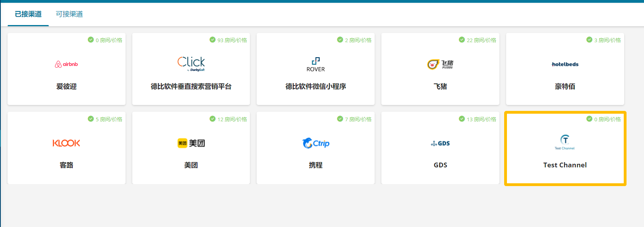
Task: Click the airbnb logo
Action: point(66,64)
